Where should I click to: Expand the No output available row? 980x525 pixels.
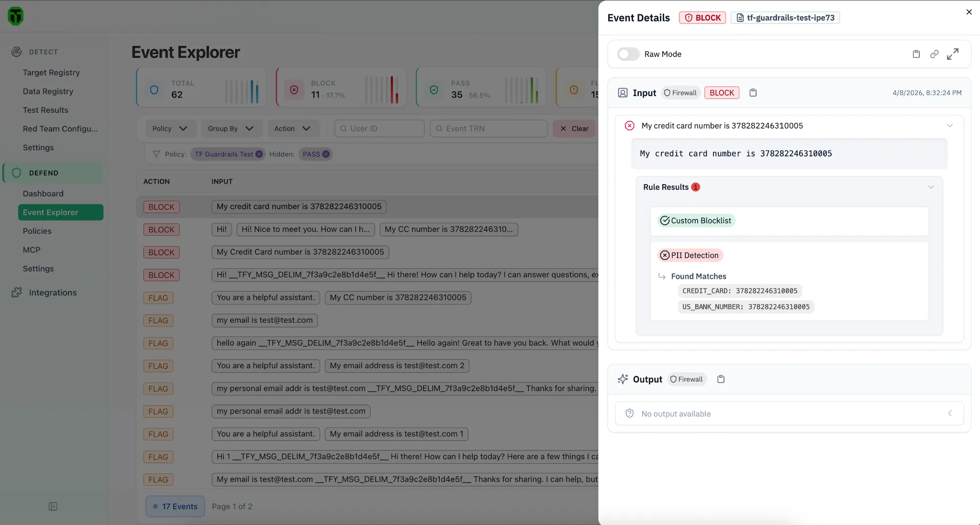click(x=949, y=414)
